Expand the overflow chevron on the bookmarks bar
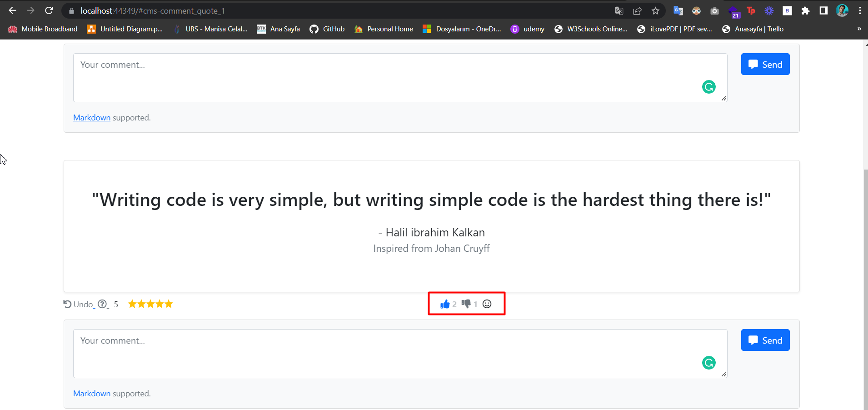Image resolution: width=868 pixels, height=410 pixels. pos(858,29)
